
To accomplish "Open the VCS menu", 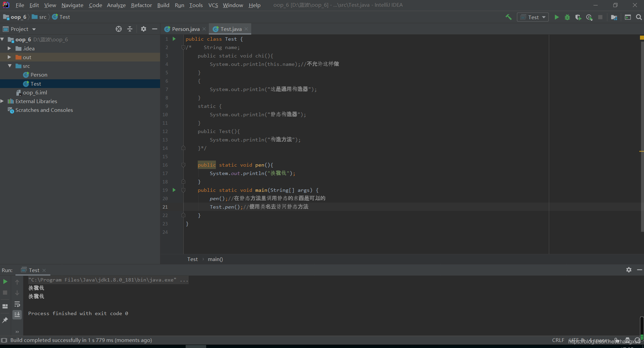I will point(213,5).
